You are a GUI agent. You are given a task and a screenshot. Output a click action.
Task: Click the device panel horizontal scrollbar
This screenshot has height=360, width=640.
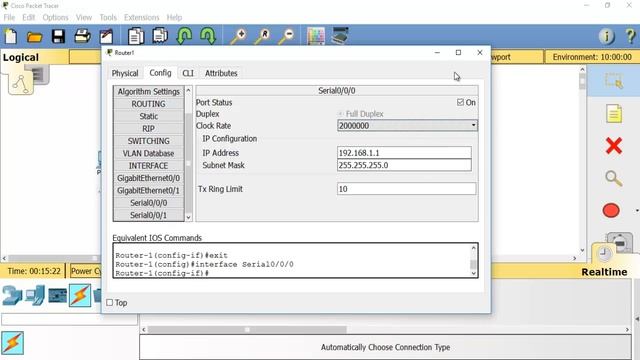click(247, 329)
